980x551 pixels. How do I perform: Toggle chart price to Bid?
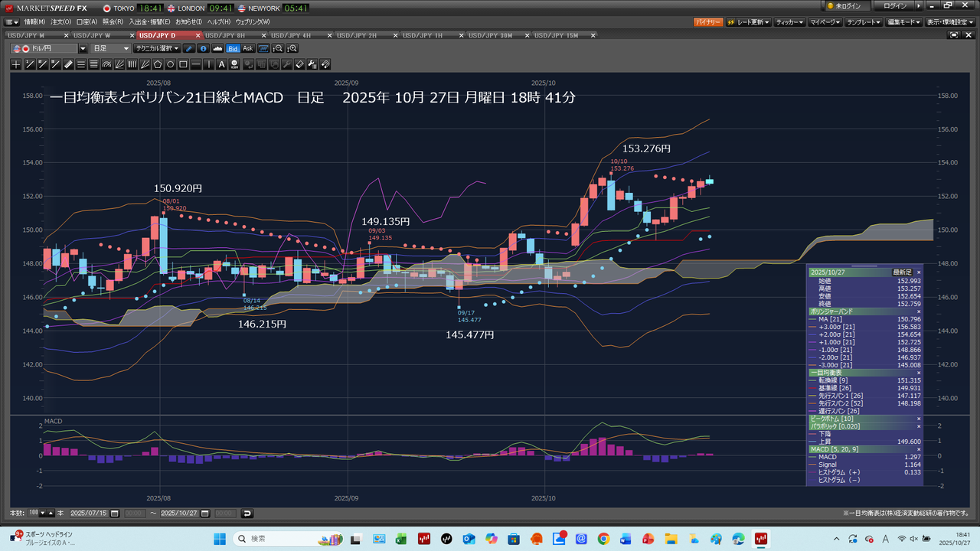point(233,48)
